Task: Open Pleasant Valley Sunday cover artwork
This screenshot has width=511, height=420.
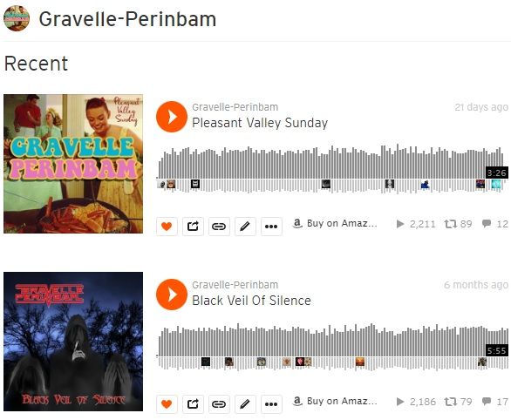Action: click(x=73, y=164)
